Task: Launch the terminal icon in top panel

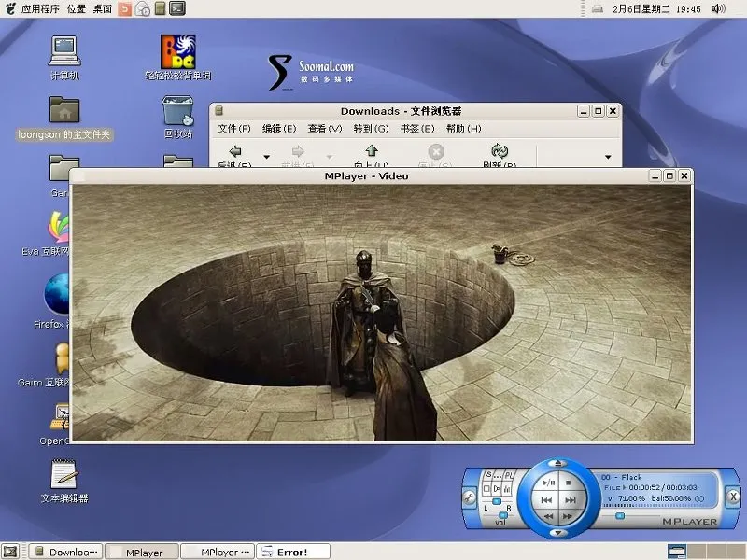Action: point(177,8)
